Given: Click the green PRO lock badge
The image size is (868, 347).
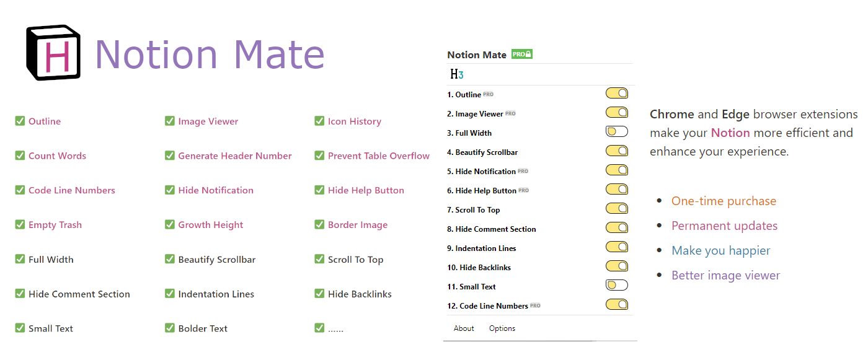Looking at the screenshot, I should [x=522, y=55].
